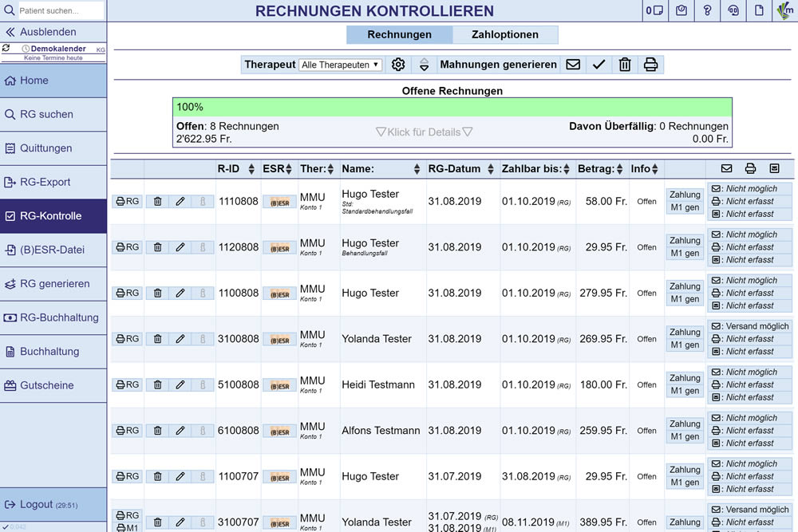Delete invoice 1100808 using its trash icon
This screenshot has height=532, width=798.
[x=157, y=294]
